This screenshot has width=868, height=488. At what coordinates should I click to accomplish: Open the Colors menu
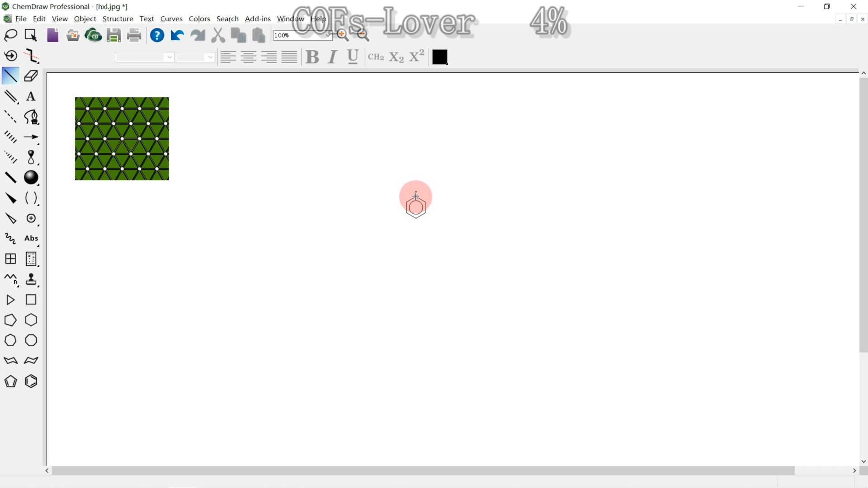click(x=199, y=19)
